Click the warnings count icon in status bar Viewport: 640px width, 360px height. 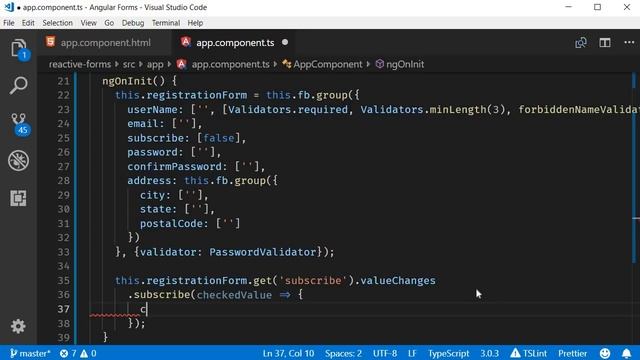click(84, 353)
